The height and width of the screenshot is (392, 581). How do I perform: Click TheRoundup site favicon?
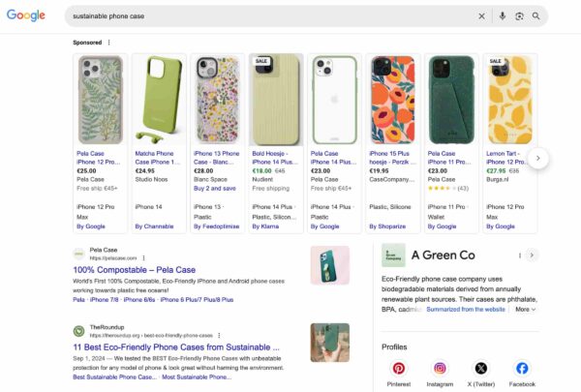78,331
